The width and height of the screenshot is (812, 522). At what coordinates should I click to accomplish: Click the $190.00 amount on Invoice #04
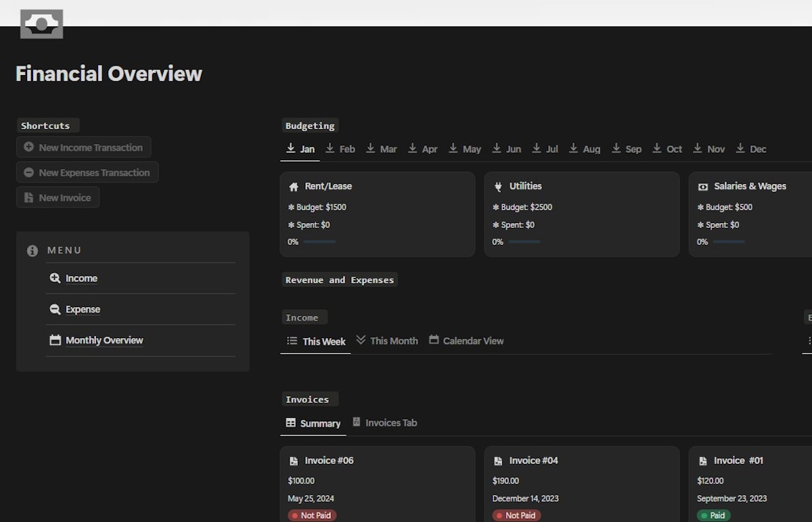coord(506,481)
